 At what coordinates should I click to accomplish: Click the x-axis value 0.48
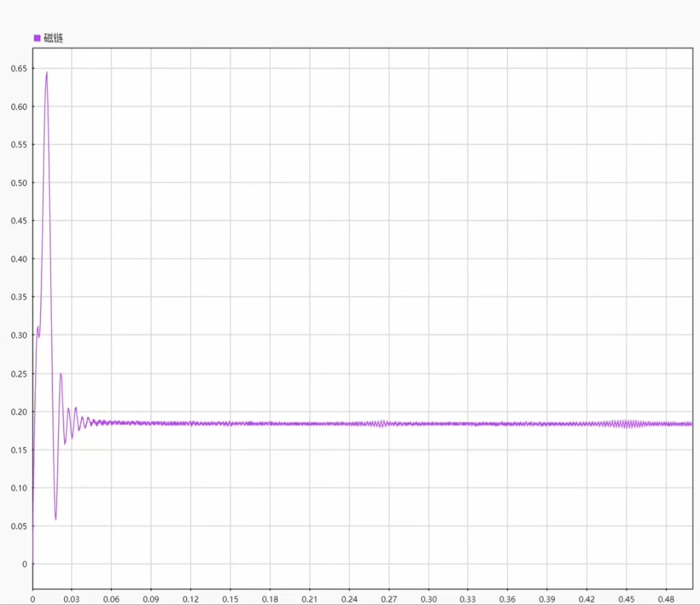[666, 599]
